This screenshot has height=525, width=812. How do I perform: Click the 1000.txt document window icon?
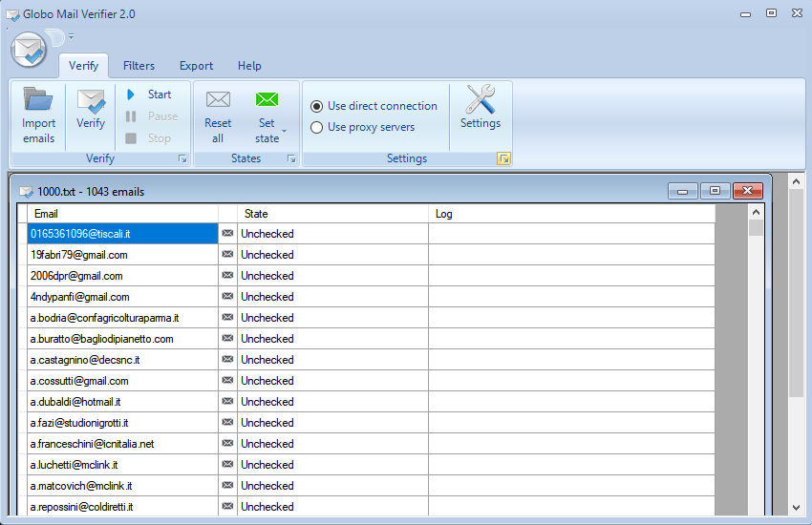[26, 192]
